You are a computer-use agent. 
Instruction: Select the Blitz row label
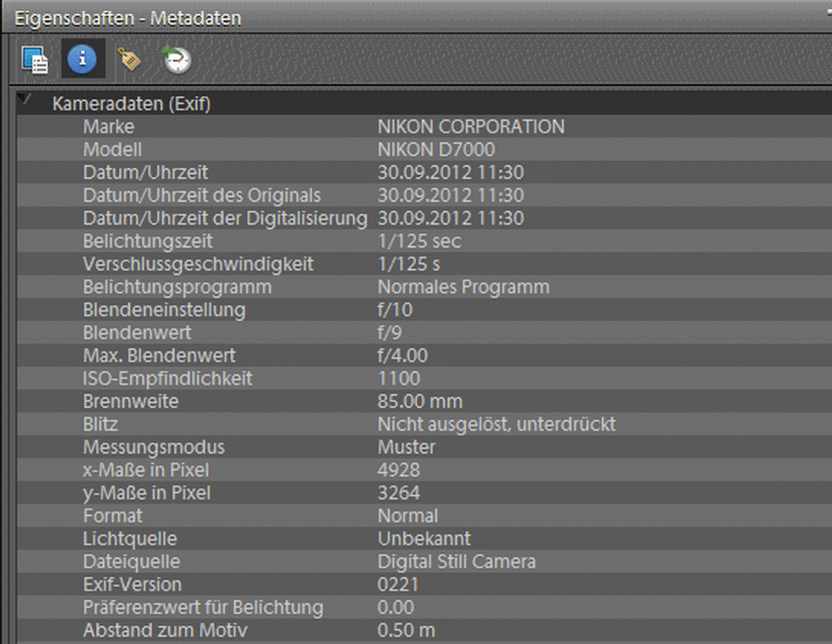(x=100, y=424)
